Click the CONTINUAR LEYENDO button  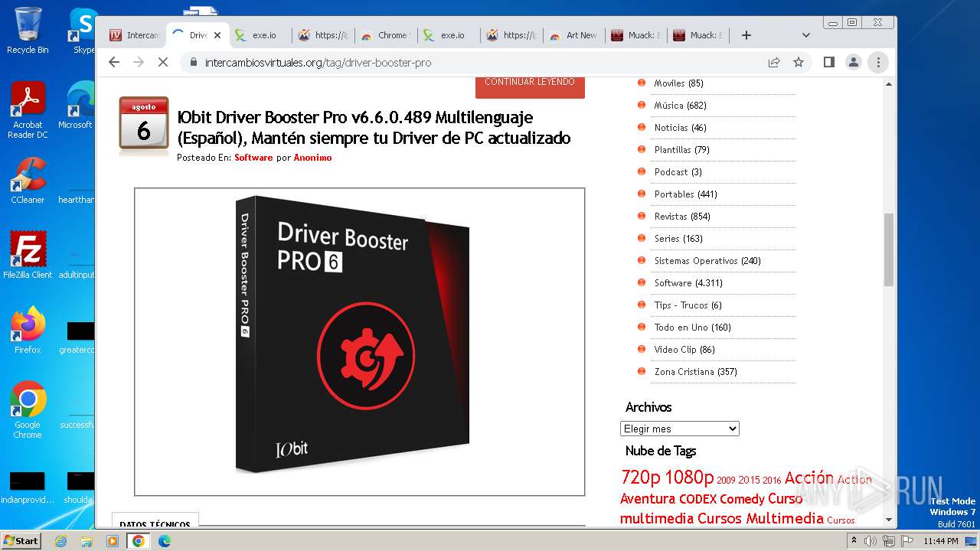530,84
